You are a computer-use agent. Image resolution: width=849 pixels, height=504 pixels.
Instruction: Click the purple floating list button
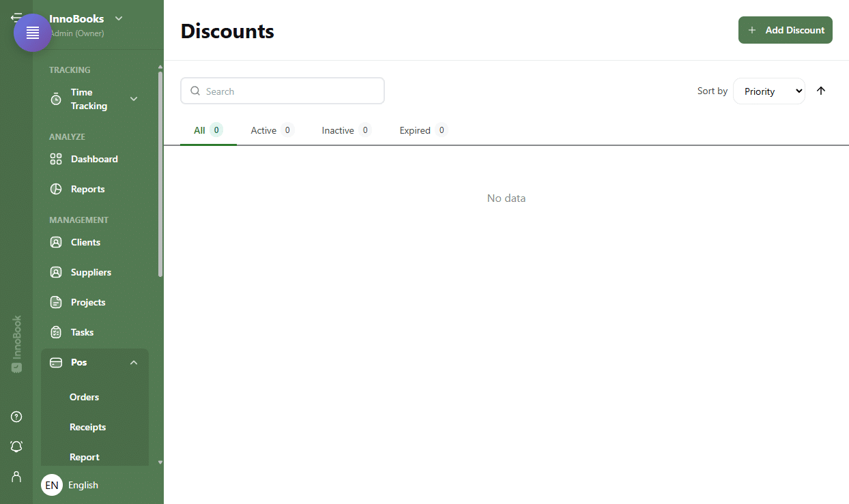pos(33,33)
